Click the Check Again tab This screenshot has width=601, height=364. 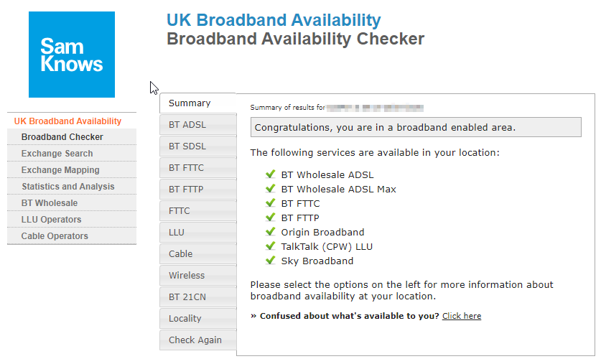(197, 340)
